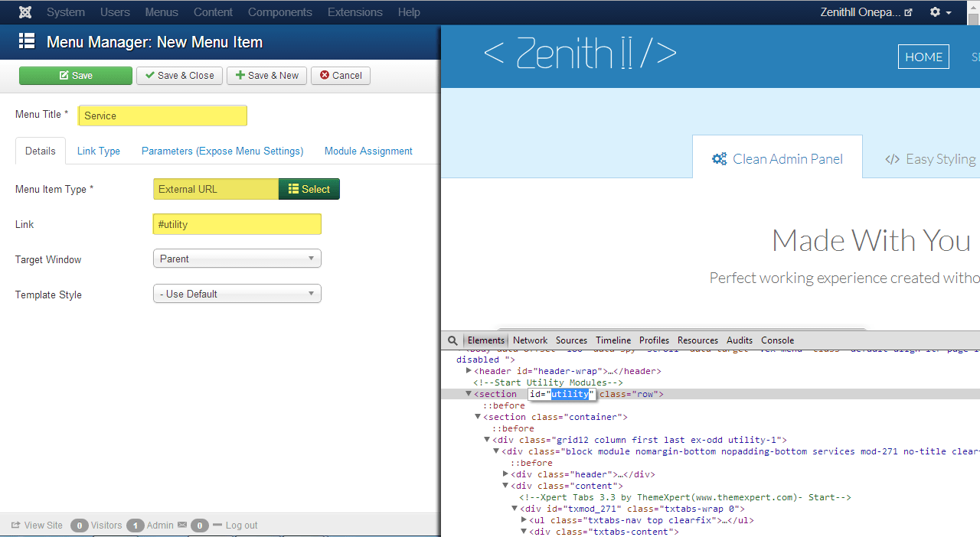Viewport: 980px width, 537px height.
Task: Click the Link input field
Action: tap(237, 224)
